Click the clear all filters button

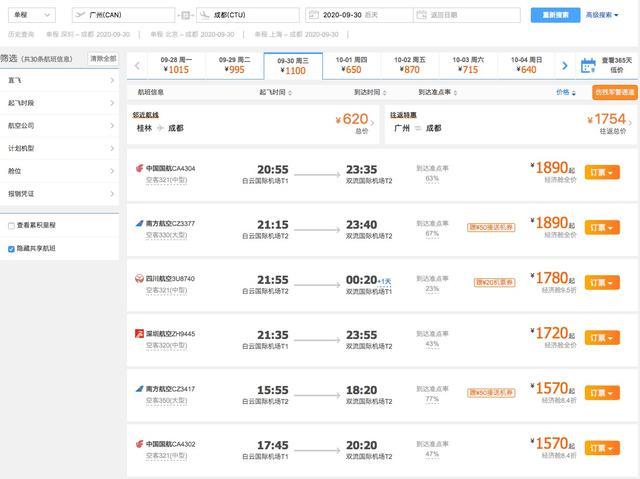[x=103, y=58]
